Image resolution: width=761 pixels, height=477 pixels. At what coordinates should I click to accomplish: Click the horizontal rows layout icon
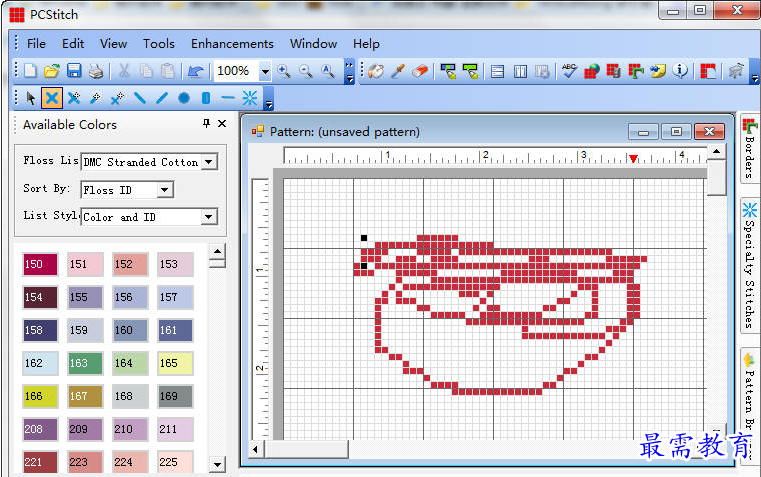coord(497,72)
